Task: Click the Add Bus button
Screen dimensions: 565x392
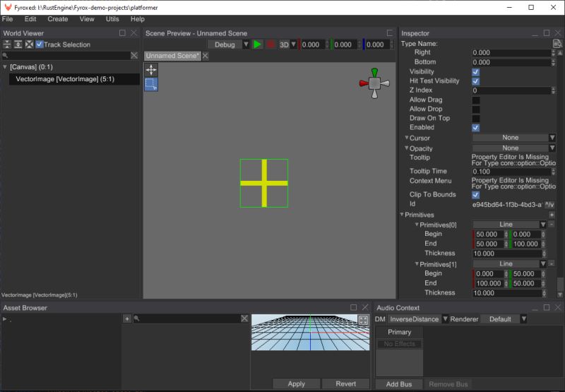Action: (399, 384)
